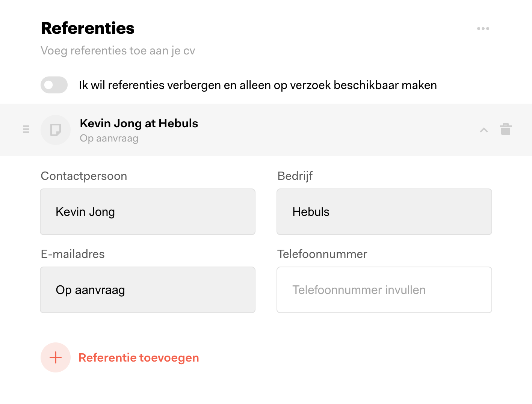Click the note icon next to Kevin Jong
Image resolution: width=532 pixels, height=404 pixels.
[56, 130]
